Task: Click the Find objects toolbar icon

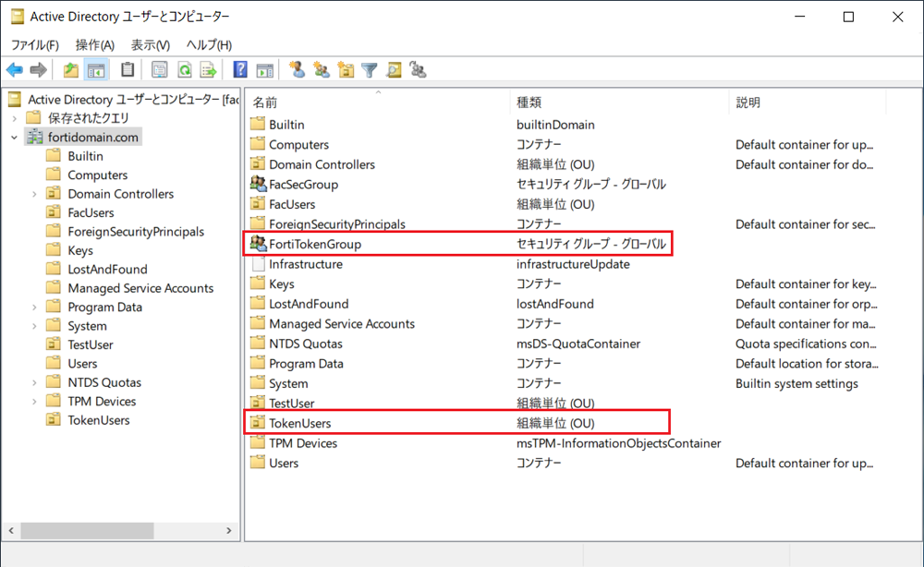Action: tap(394, 70)
